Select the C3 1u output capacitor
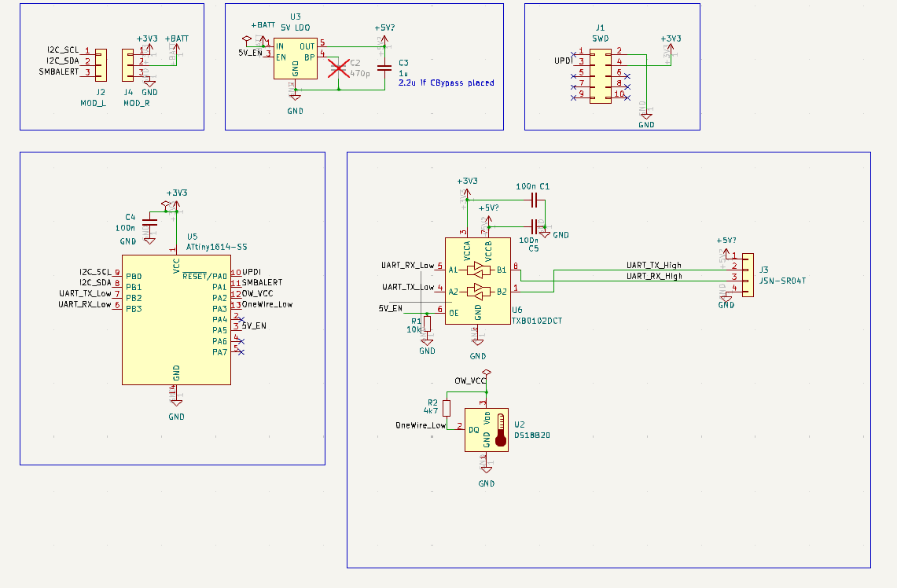Screen dimensions: 897x588 384,68
